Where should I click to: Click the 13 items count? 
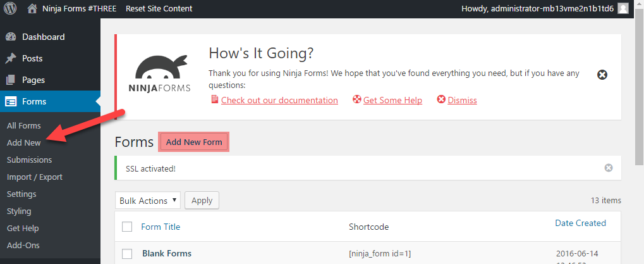tap(606, 201)
